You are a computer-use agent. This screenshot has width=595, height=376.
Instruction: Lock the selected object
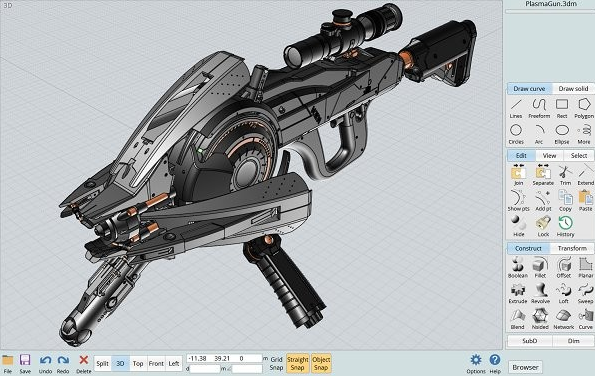pyautogui.click(x=543, y=227)
